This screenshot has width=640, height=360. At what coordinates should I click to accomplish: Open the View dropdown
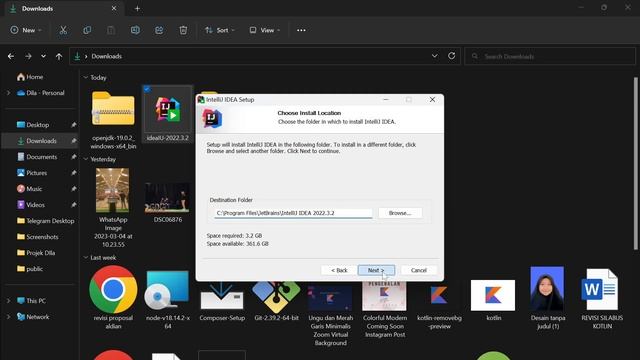pos(264,30)
